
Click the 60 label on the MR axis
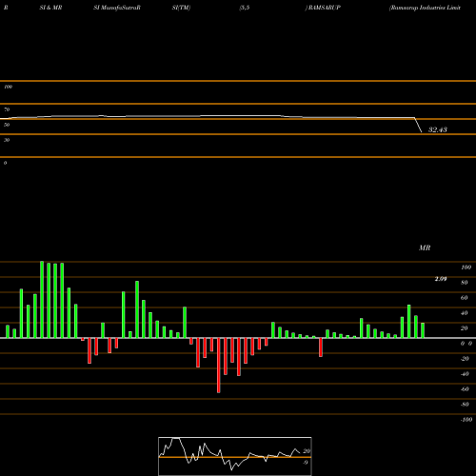[465, 298]
